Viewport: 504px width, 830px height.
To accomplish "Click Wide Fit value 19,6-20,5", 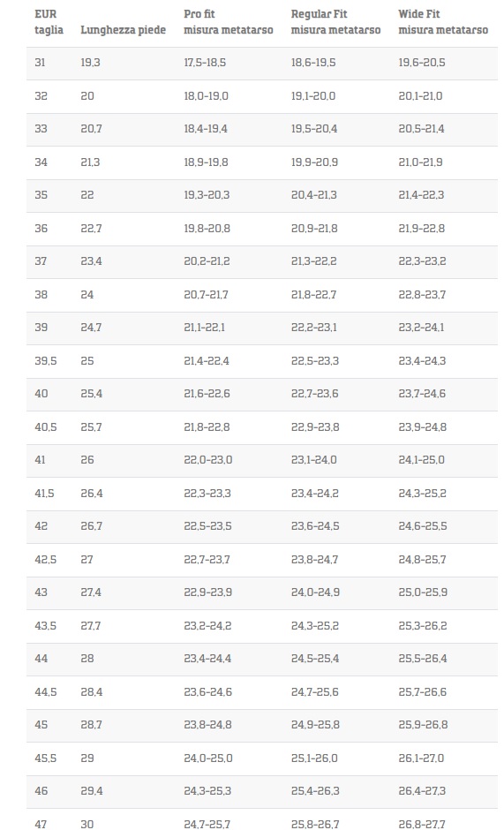I will [x=421, y=63].
